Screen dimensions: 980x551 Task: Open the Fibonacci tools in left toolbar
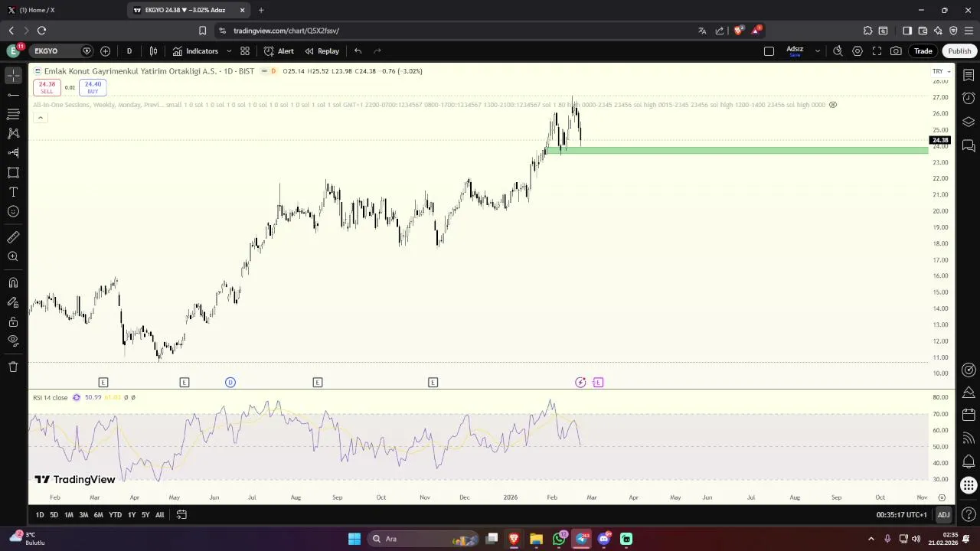click(x=13, y=114)
